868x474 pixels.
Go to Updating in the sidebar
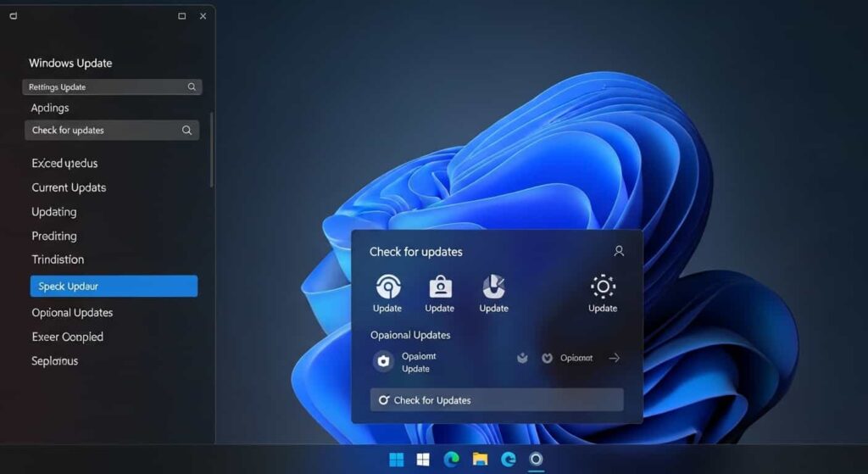click(54, 212)
